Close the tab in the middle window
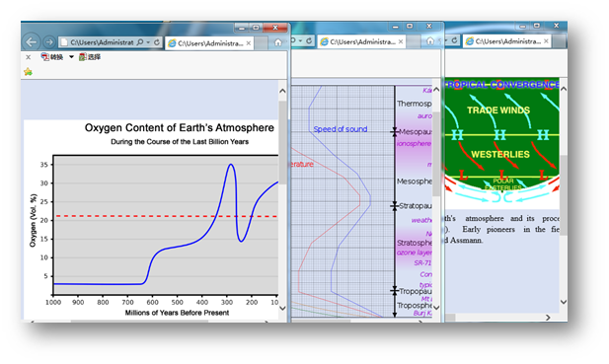Screen dimensions: 609x364 pos(401,41)
